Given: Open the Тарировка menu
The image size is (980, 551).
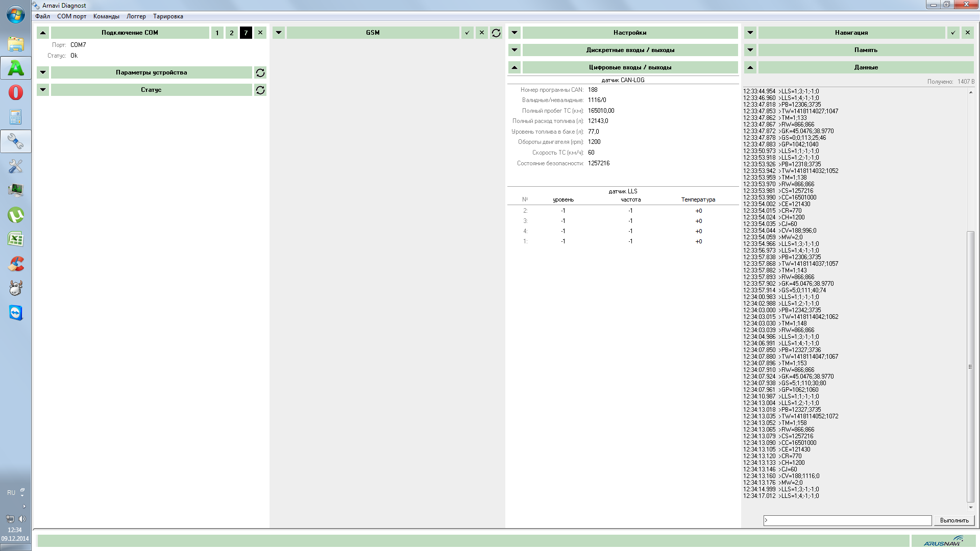Looking at the screenshot, I should (x=168, y=16).
